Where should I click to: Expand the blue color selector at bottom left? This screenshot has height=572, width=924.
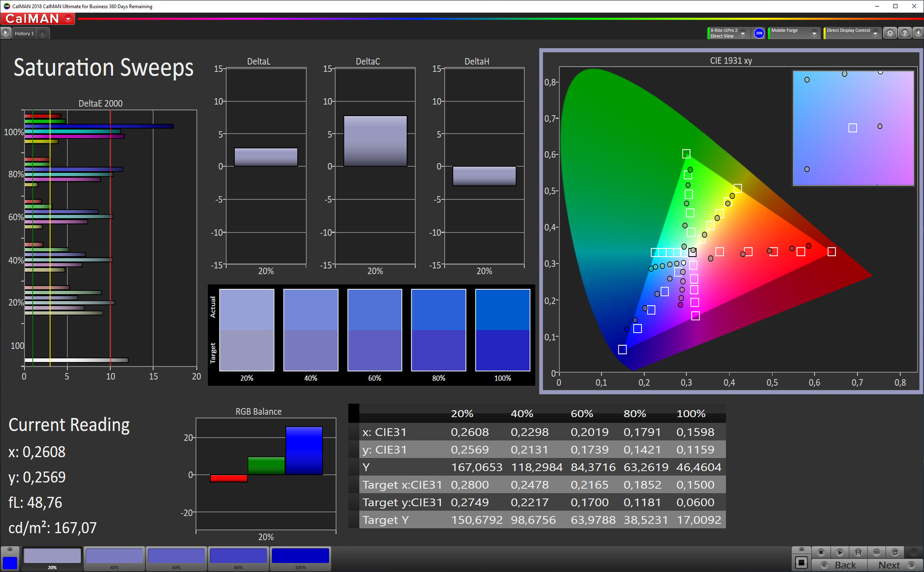point(10,549)
